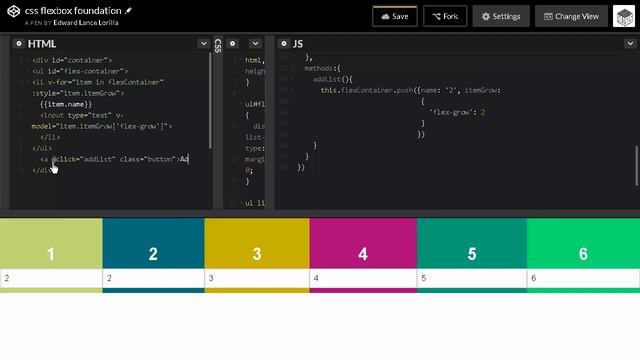Click the bright green box labeled 6

click(583, 243)
